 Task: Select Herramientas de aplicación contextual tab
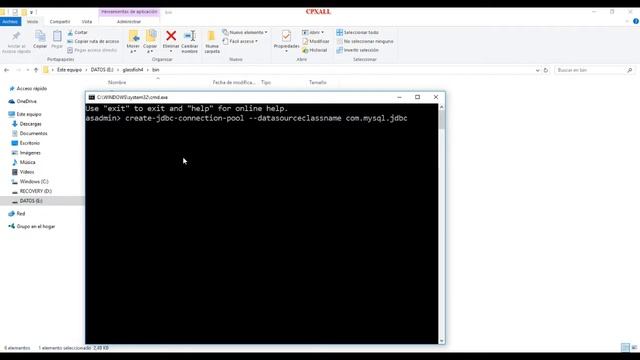pyautogui.click(x=129, y=12)
